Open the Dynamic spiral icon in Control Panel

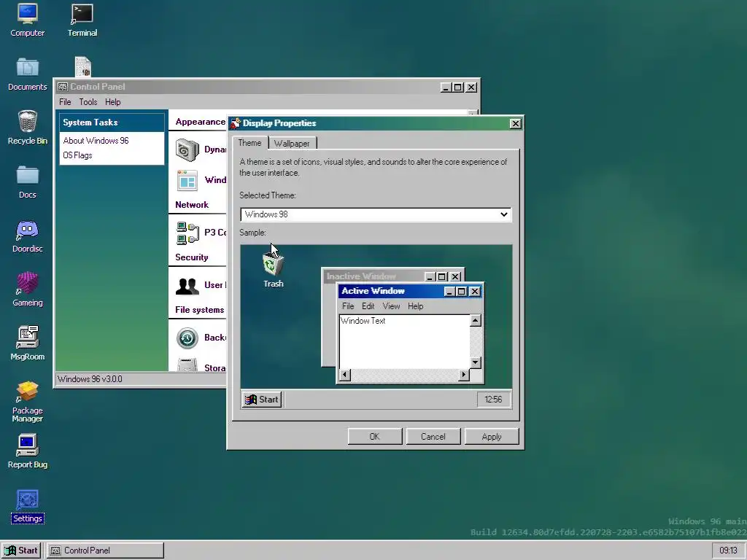coord(187,149)
